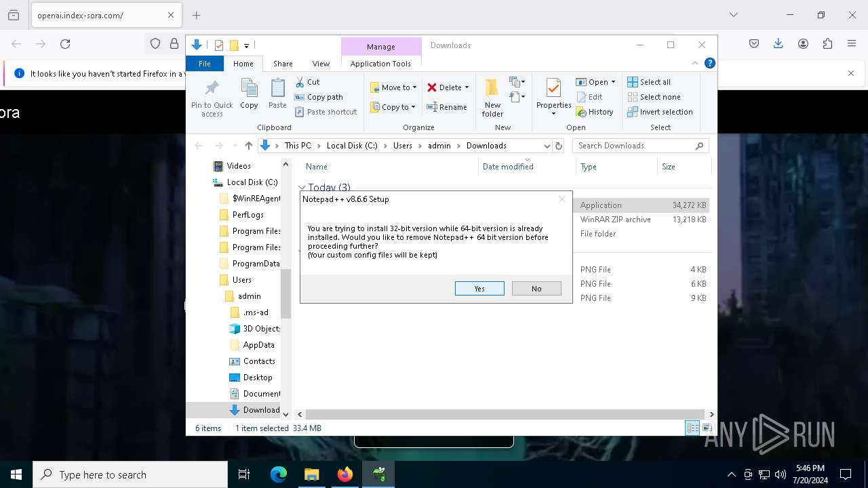Click Yes in the Notepad++ Setup dialog

(479, 289)
